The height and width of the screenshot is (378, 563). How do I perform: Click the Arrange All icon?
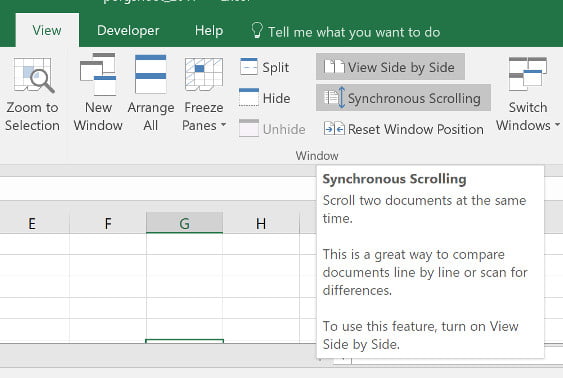pos(150,74)
